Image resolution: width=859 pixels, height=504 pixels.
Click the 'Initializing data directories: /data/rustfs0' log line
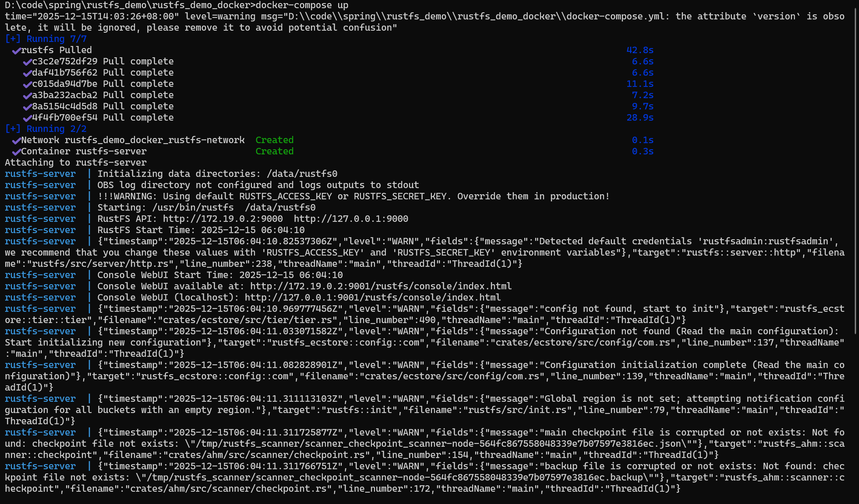point(217,174)
